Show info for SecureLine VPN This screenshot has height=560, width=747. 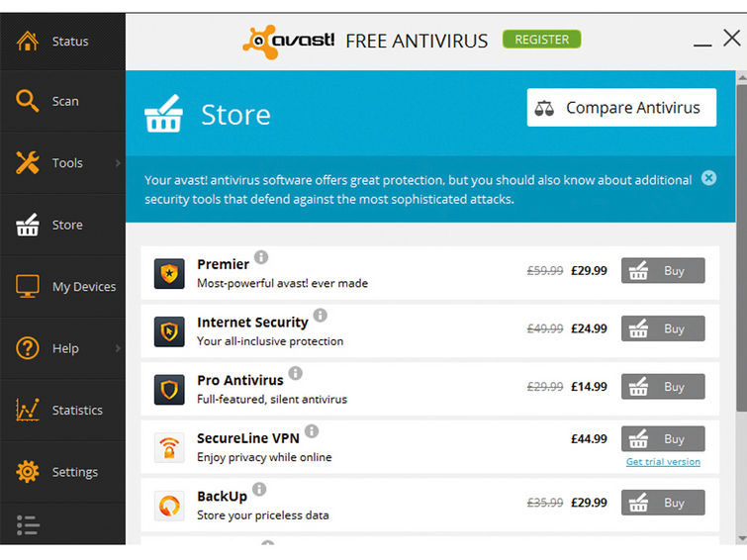(x=312, y=431)
